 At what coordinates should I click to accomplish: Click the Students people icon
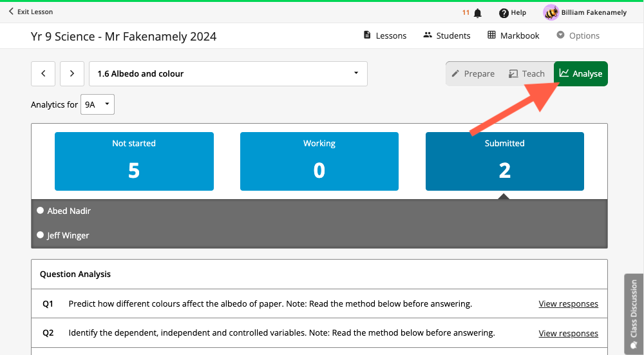[x=428, y=35]
